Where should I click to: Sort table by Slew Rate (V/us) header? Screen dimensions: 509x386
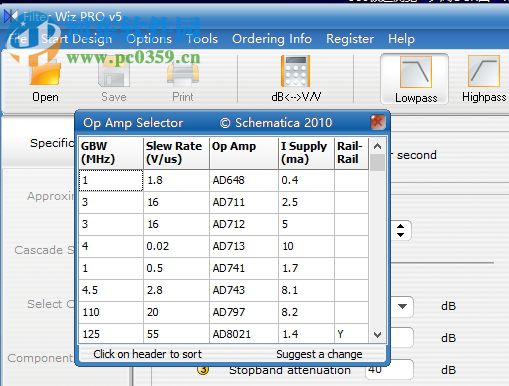point(176,153)
